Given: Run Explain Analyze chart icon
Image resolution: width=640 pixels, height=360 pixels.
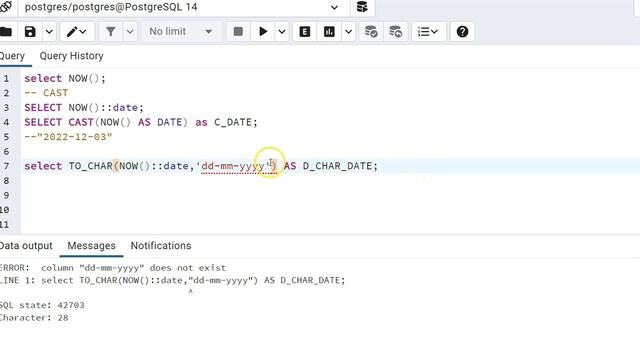Looking at the screenshot, I should tap(329, 32).
